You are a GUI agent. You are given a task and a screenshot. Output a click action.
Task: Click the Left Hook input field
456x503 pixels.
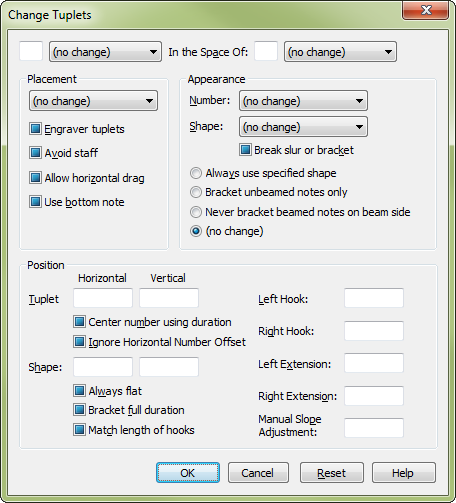pyautogui.click(x=374, y=298)
